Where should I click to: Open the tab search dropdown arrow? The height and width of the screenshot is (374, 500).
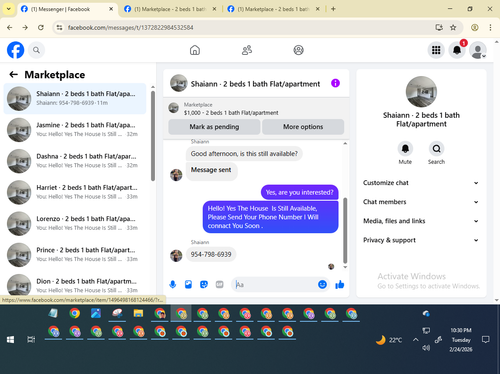pyautogui.click(x=9, y=9)
